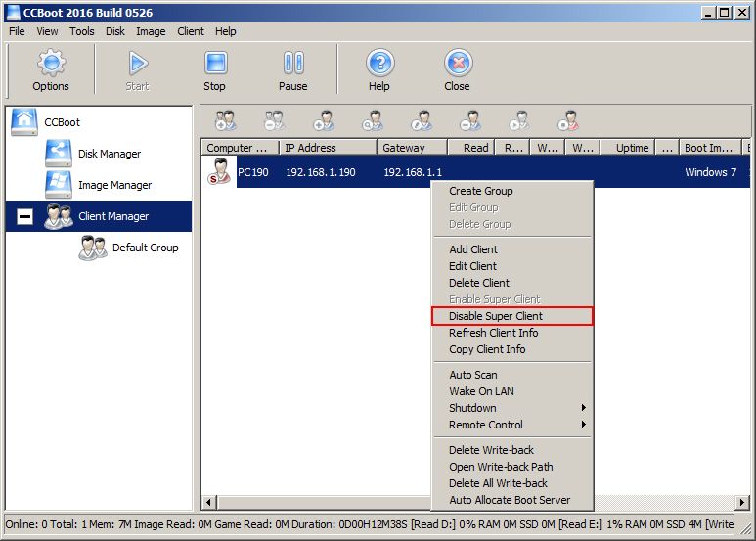Select Disable Super Client menu entry

tap(512, 316)
